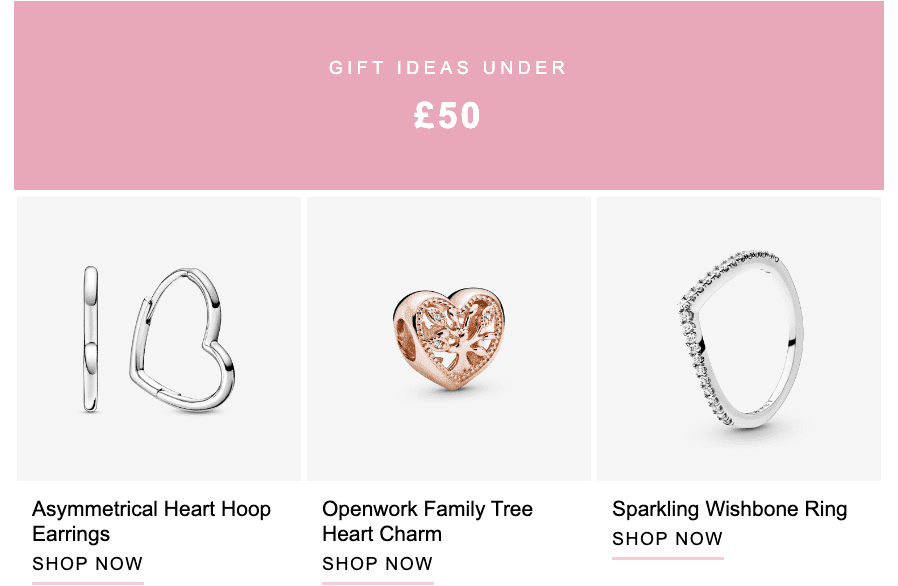Open the Sparkling Wishbone Ring title
Viewport: 898px width, 586px height.
(729, 509)
